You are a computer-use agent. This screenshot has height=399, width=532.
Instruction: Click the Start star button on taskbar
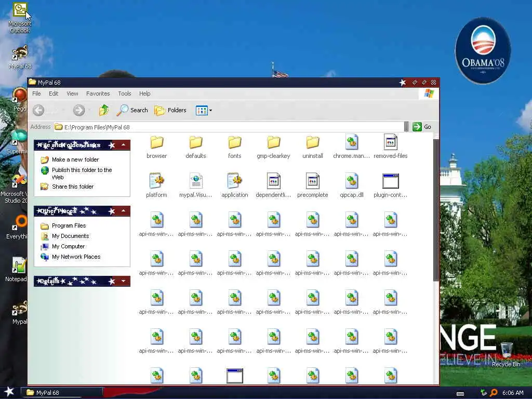pyautogui.click(x=9, y=392)
